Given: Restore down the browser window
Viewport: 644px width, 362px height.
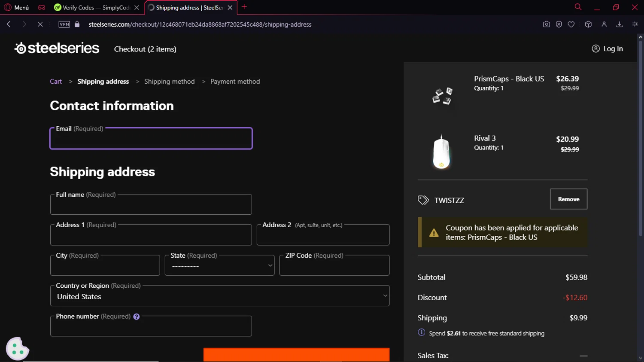Looking at the screenshot, I should pos(616,7).
